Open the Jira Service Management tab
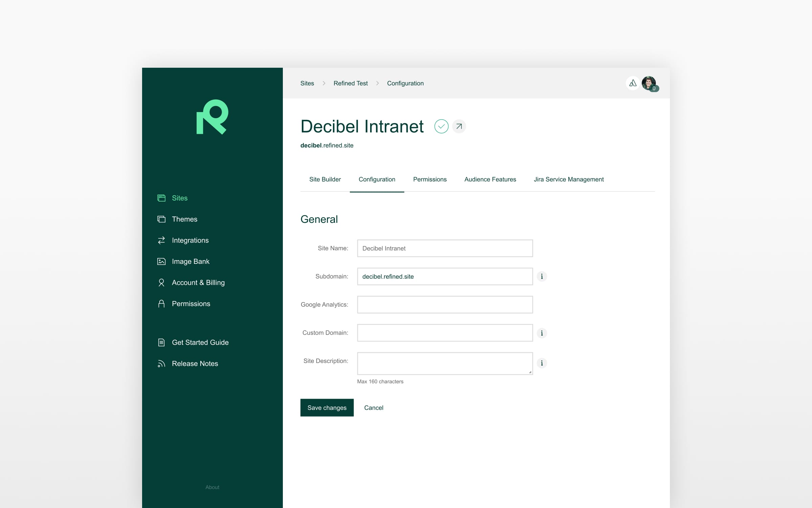Image resolution: width=812 pixels, height=508 pixels. tap(569, 179)
